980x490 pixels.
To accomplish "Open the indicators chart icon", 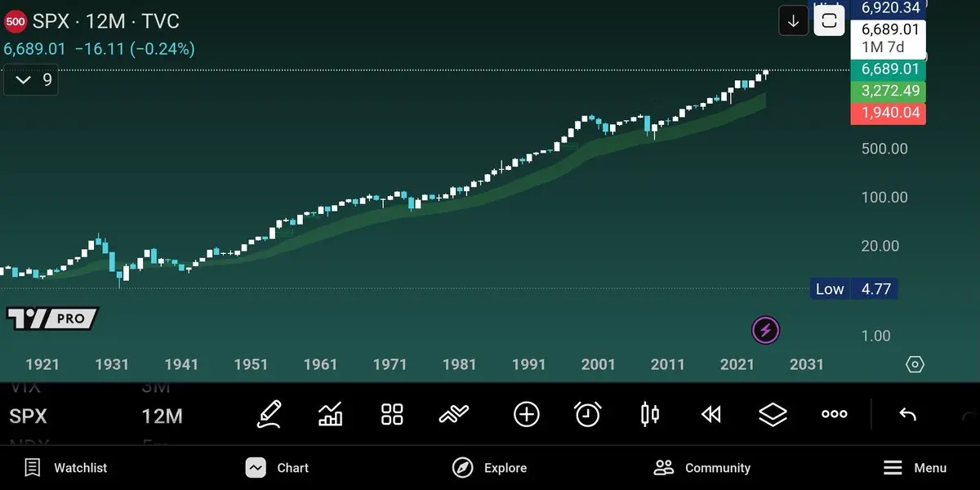I will point(330,415).
